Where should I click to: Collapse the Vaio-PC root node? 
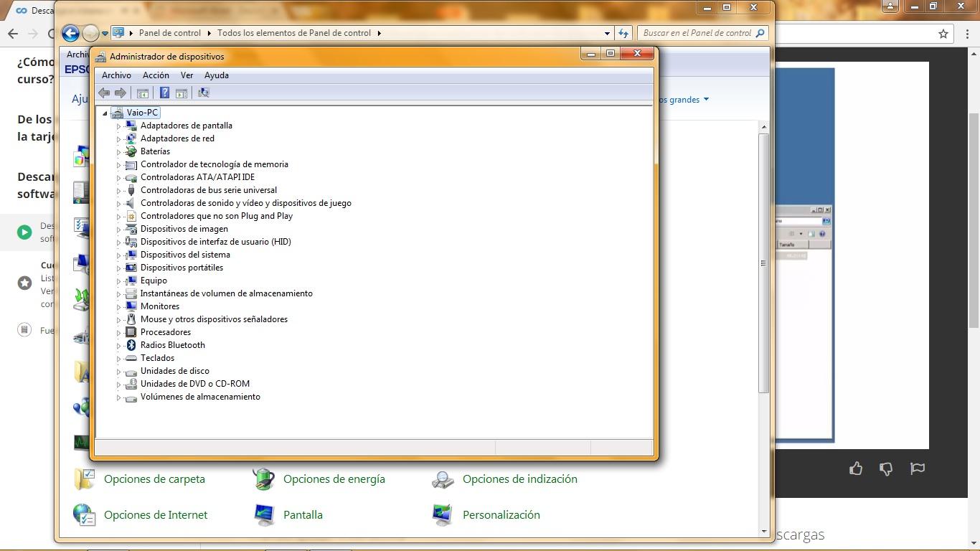(x=105, y=113)
